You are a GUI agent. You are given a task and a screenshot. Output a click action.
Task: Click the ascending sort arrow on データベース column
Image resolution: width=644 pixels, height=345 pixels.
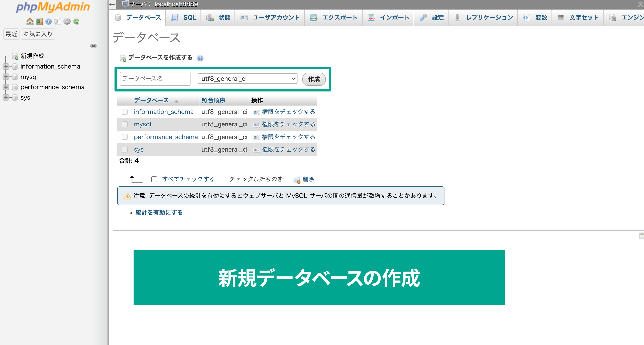pos(176,101)
